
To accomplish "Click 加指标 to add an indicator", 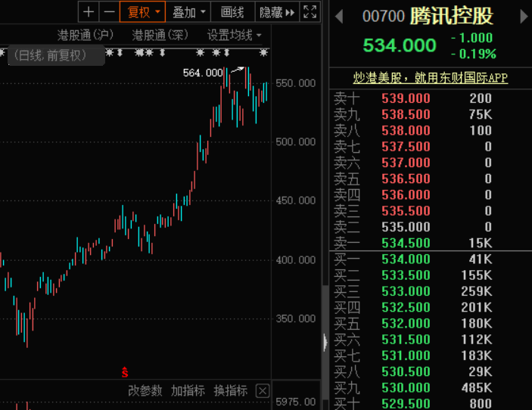I will coord(188,390).
